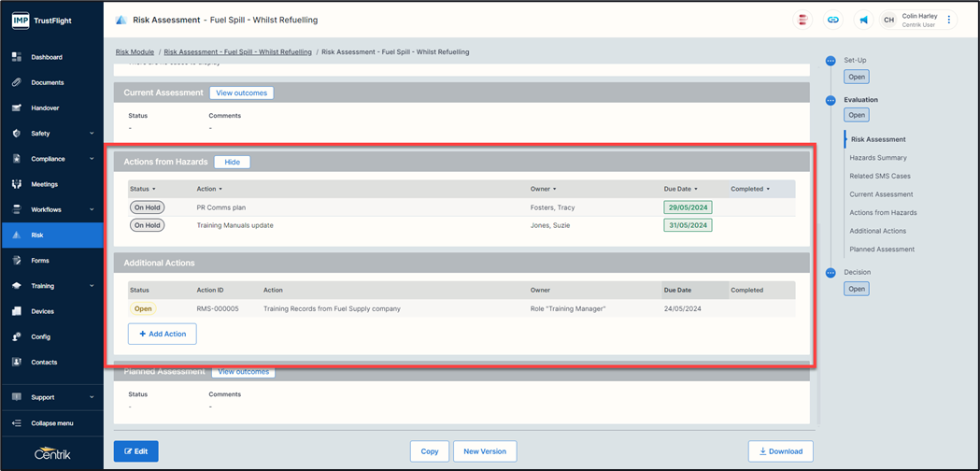Screen dimensions: 980x471
Task: Collapse the sidebar menu
Action: tap(51, 422)
